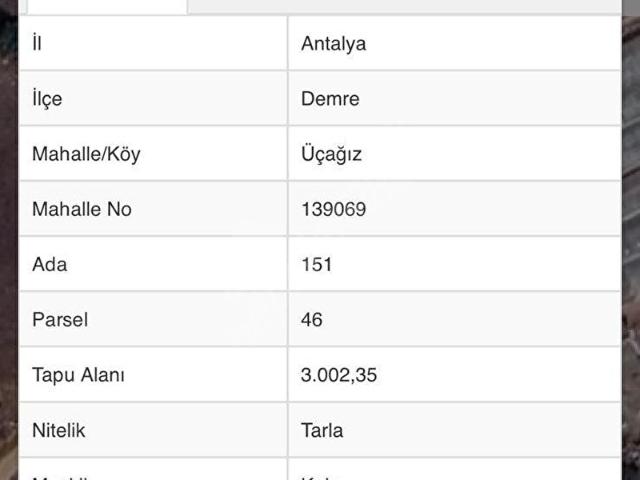Click the Mahalle No label
This screenshot has height=480, width=640.
click(82, 209)
